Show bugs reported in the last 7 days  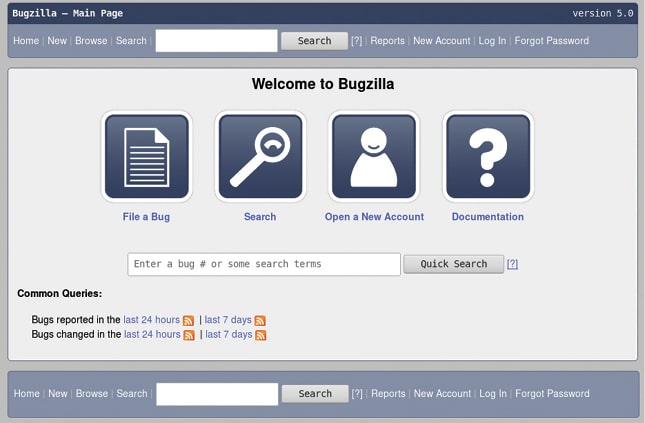tap(228, 320)
